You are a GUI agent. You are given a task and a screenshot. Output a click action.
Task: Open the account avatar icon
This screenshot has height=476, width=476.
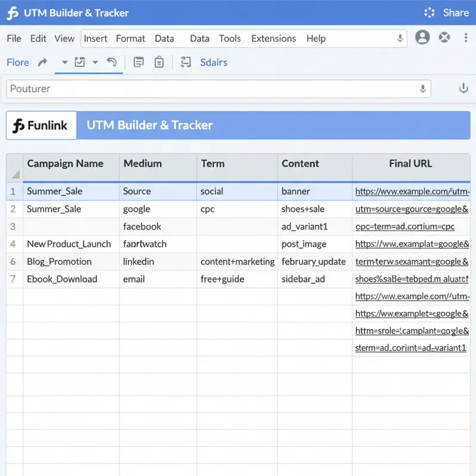[x=422, y=37]
